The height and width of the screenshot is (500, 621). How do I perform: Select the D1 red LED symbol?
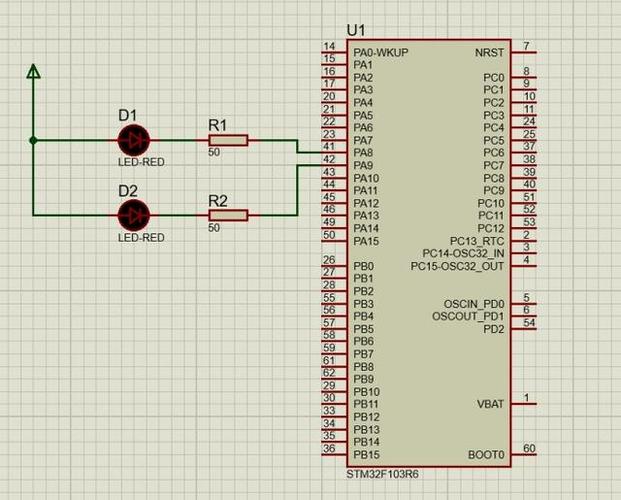point(132,140)
